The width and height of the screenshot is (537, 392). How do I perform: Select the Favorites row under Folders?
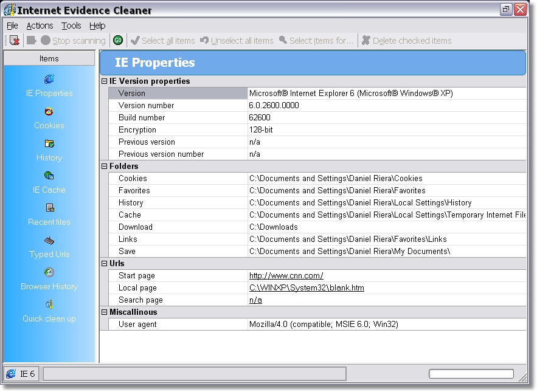(317, 191)
